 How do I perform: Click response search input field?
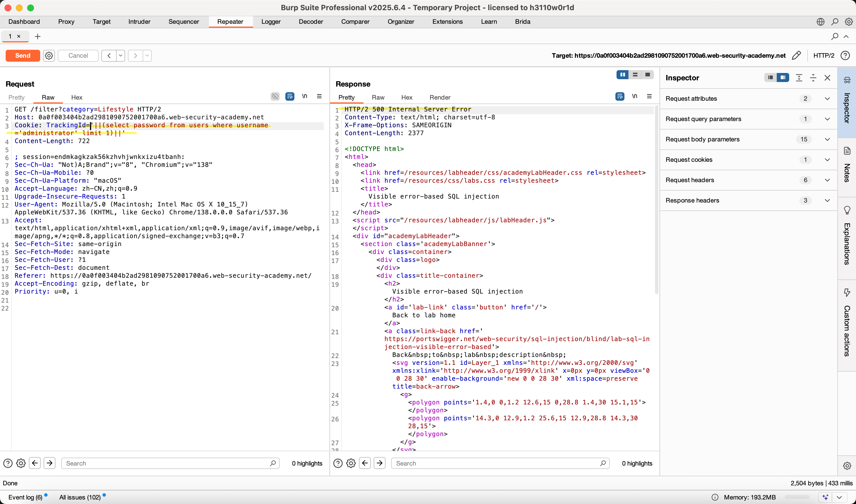click(x=500, y=463)
